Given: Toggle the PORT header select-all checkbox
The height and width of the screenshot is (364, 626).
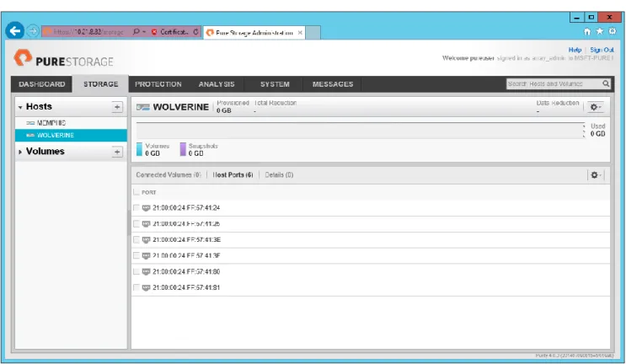Looking at the screenshot, I should coord(136,192).
